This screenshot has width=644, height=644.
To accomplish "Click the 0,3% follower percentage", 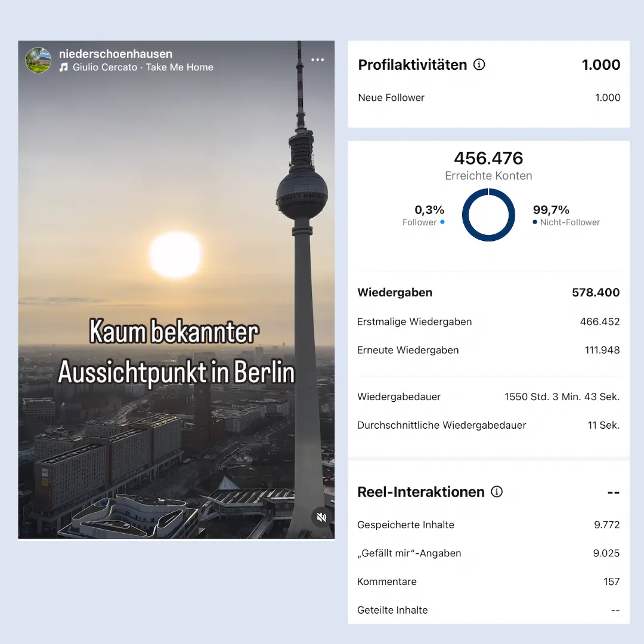I will pos(429,210).
